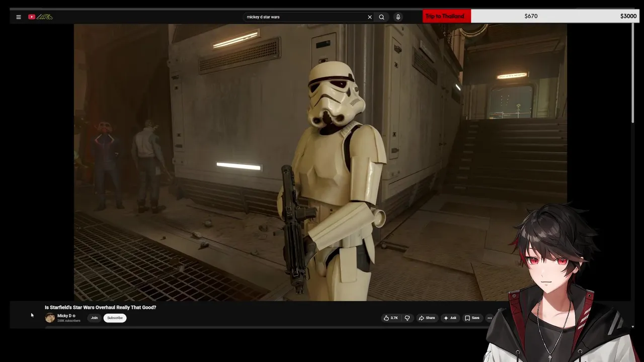
Task: Open the three-dot more actions menu
Action: 489,318
